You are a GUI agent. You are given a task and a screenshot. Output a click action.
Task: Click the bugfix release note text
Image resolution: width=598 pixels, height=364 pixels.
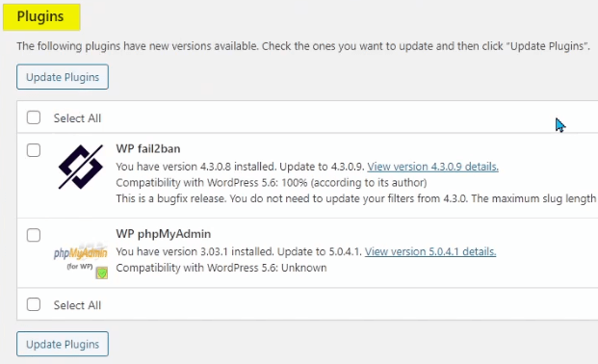(356, 198)
